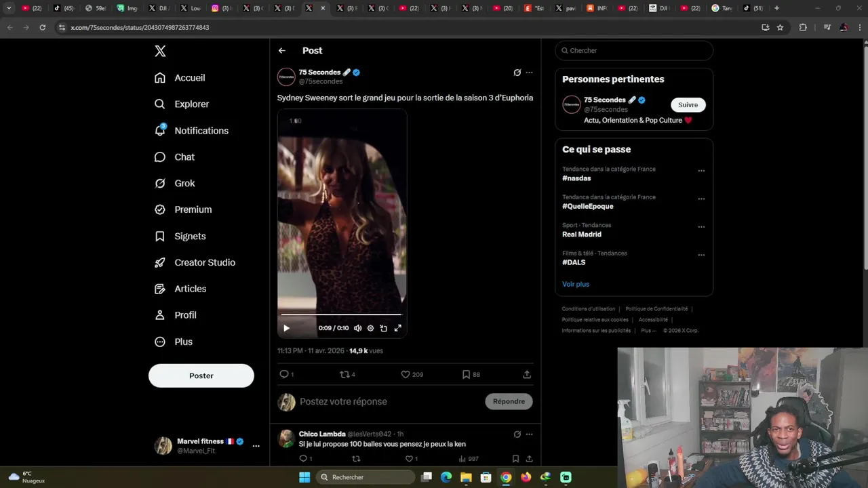Click the X logo in sidebar
The image size is (868, 488).
pyautogui.click(x=160, y=51)
